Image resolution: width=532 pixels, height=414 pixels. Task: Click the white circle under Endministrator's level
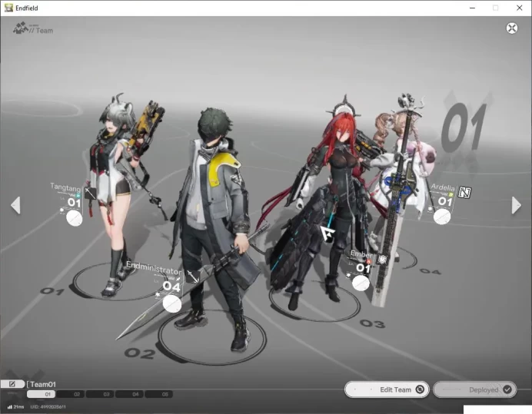172,303
